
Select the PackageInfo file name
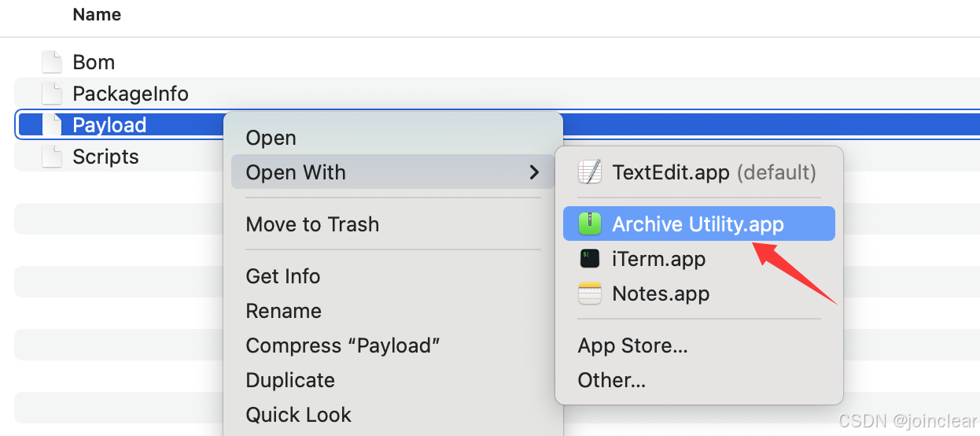131,94
